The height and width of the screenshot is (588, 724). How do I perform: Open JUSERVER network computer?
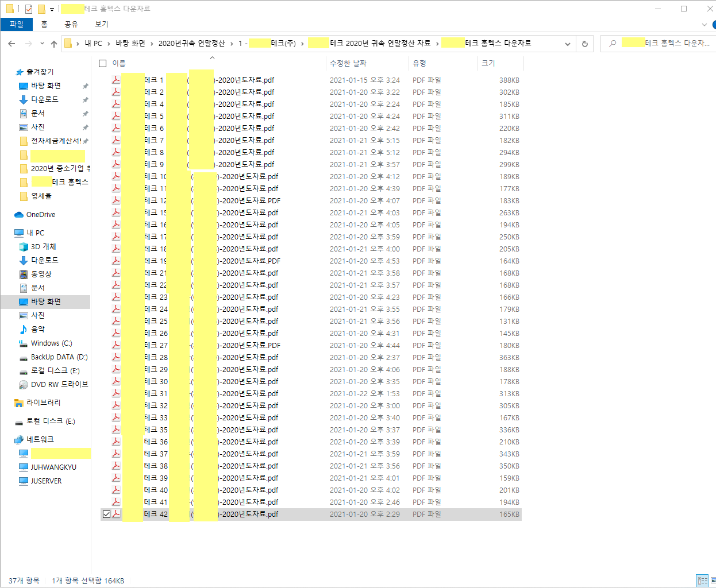pyautogui.click(x=46, y=481)
